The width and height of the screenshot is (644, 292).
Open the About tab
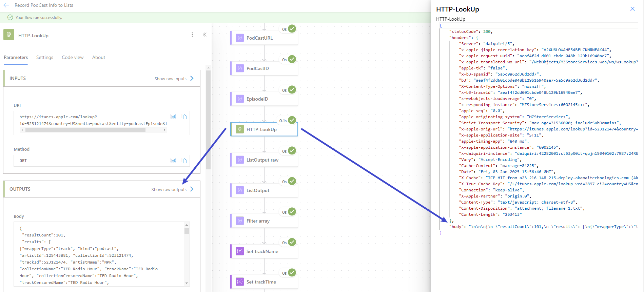(99, 58)
